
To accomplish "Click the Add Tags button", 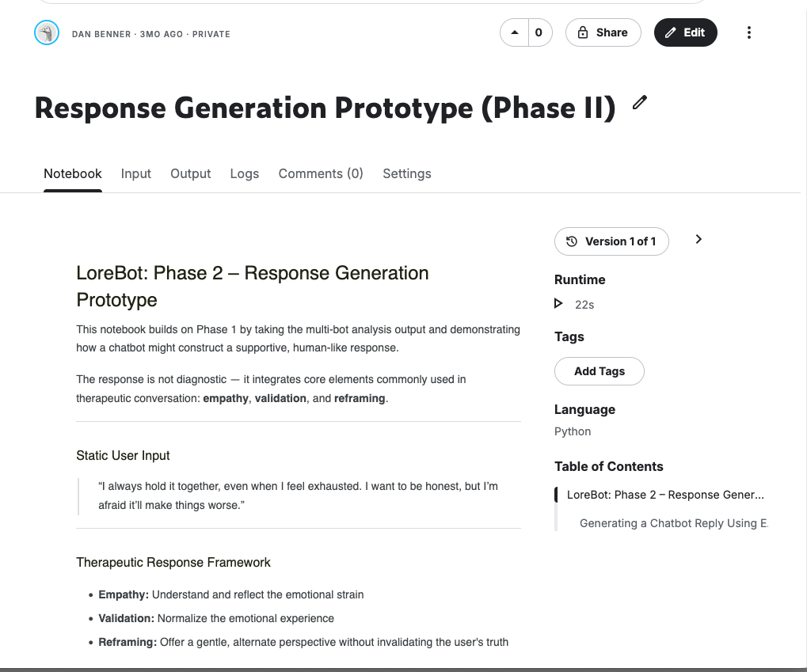I will [600, 371].
